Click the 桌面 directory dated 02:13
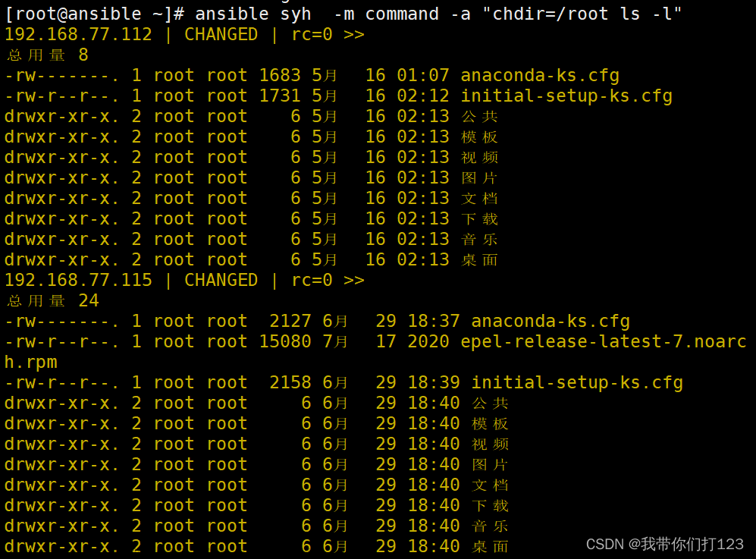The height and width of the screenshot is (559, 756). coord(479,260)
